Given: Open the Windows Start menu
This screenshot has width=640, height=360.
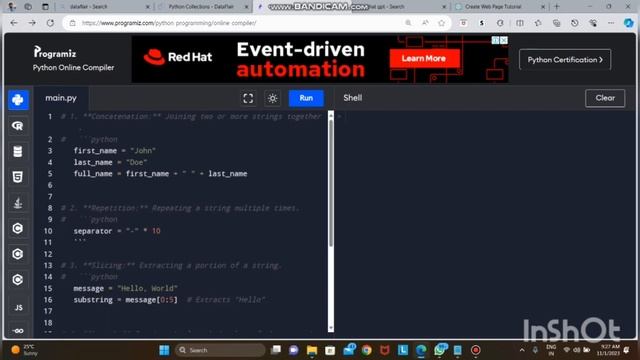Looking at the screenshot, I should (164, 350).
